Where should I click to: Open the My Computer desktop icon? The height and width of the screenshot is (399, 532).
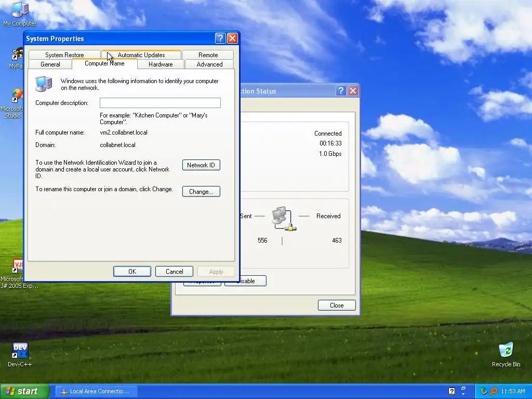tap(20, 14)
